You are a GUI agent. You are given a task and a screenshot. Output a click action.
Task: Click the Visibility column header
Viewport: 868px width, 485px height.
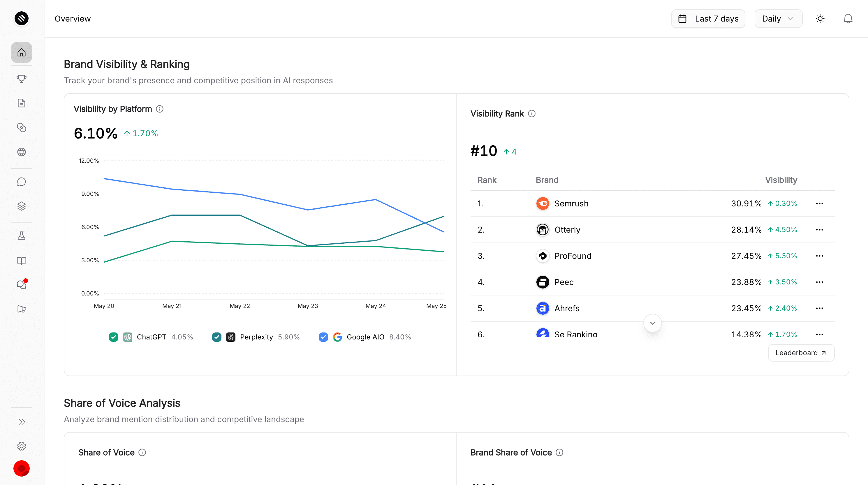coord(781,180)
